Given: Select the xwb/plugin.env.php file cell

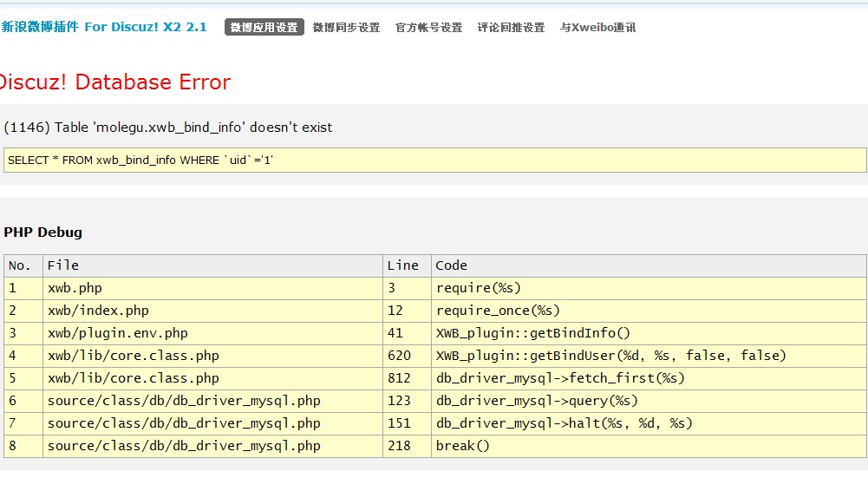Looking at the screenshot, I should [x=212, y=333].
